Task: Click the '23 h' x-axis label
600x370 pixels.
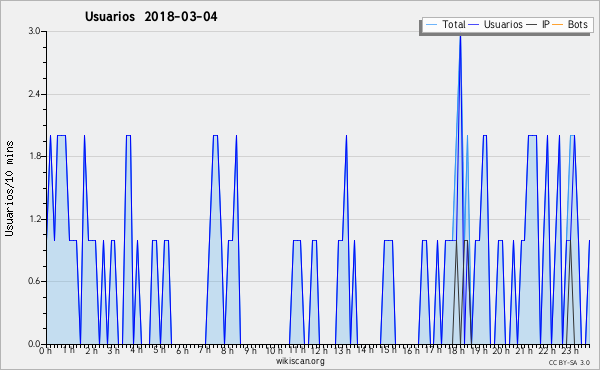Action: tap(569, 351)
